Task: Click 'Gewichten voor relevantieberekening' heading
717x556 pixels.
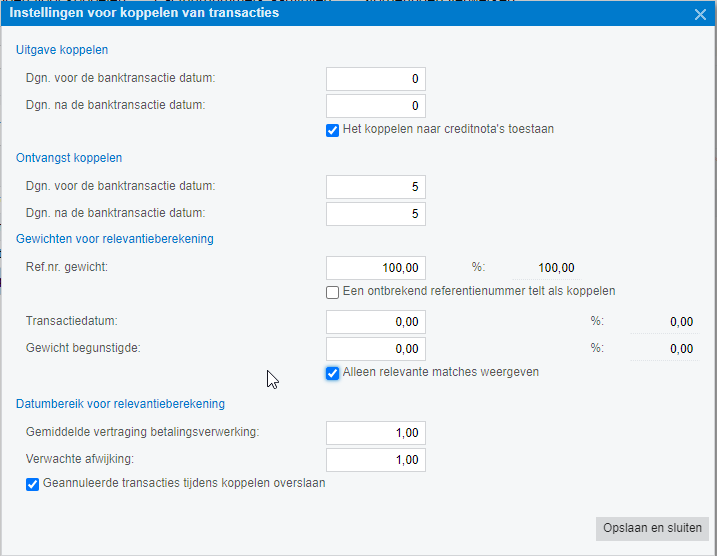Action: (115, 239)
